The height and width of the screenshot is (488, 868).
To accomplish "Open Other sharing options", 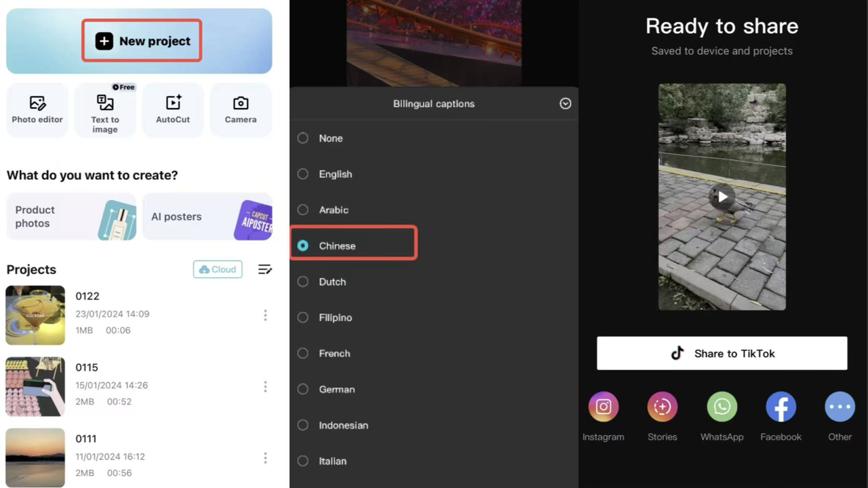I will 840,407.
